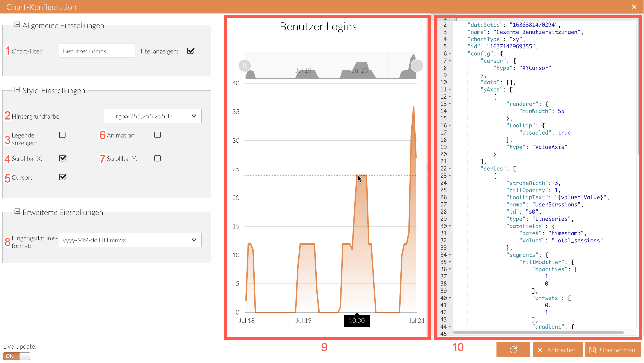Uncheck the Cursor checkbox
The width and height of the screenshot is (644, 363).
pos(62,177)
